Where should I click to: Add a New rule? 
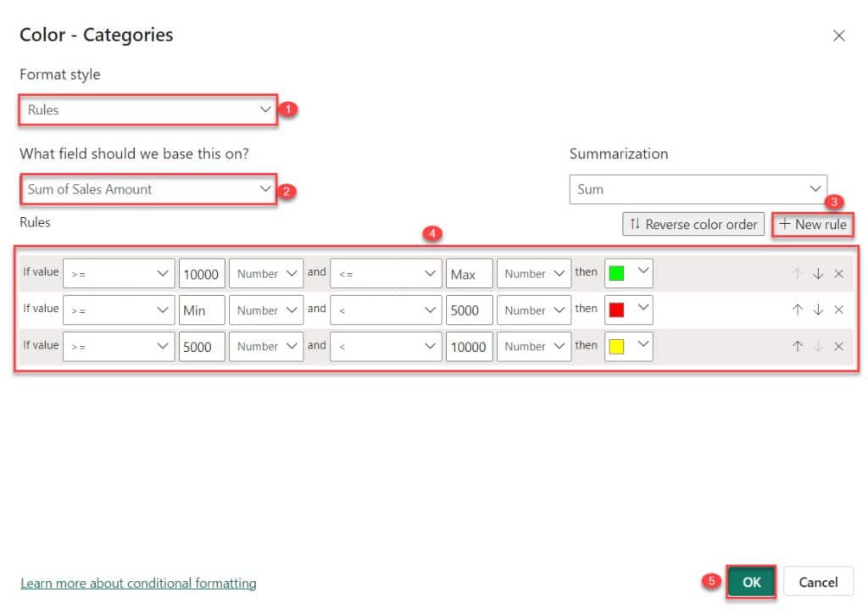pos(813,224)
